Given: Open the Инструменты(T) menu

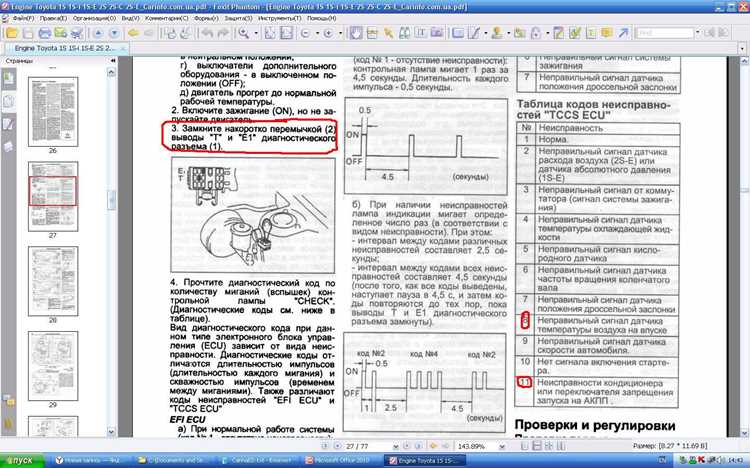Looking at the screenshot, I should pos(279,18).
